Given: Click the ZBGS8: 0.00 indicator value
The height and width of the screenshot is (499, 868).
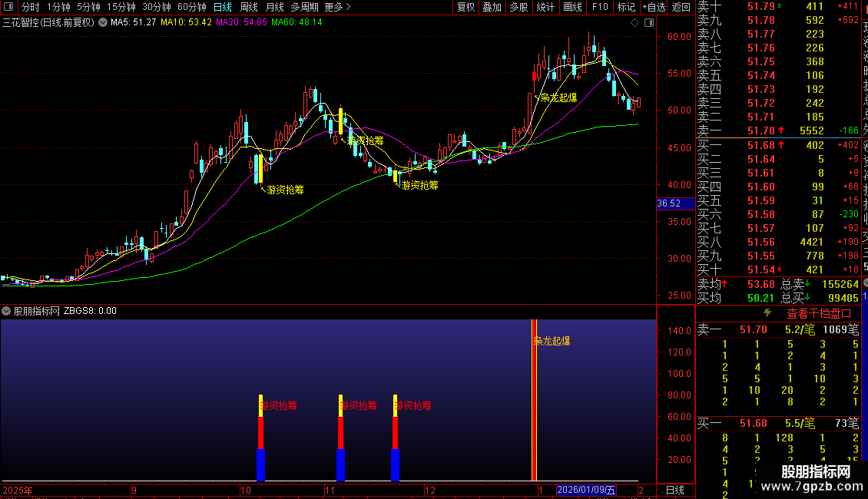Looking at the screenshot, I should coord(90,311).
